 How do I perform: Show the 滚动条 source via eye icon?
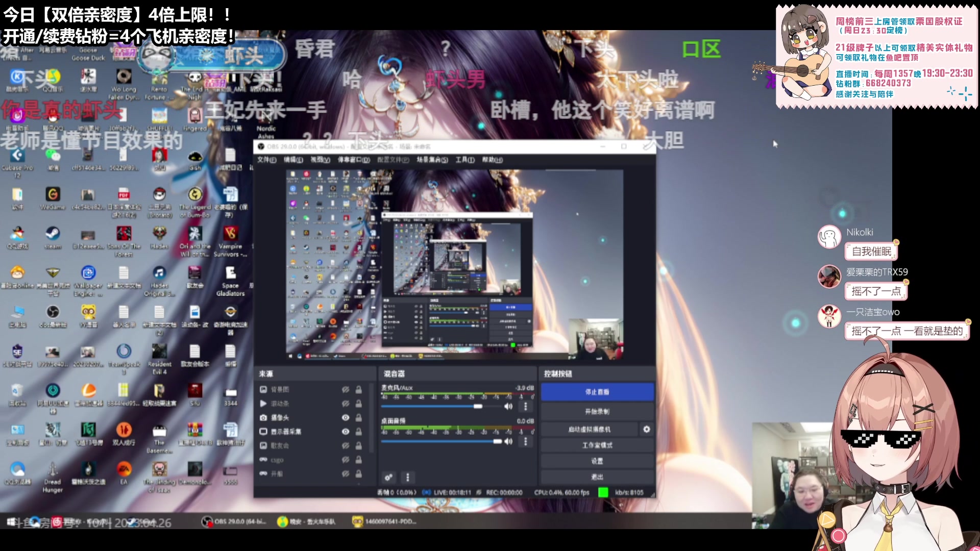click(x=346, y=404)
